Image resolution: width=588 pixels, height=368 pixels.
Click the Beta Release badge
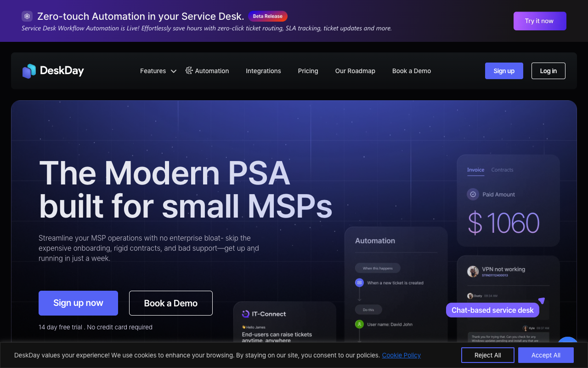click(268, 16)
